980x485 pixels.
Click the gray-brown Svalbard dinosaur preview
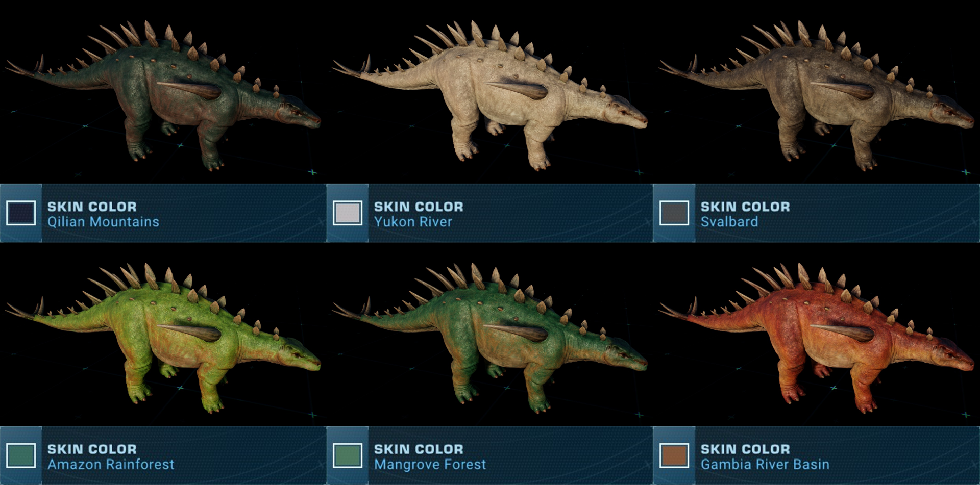[817, 94]
